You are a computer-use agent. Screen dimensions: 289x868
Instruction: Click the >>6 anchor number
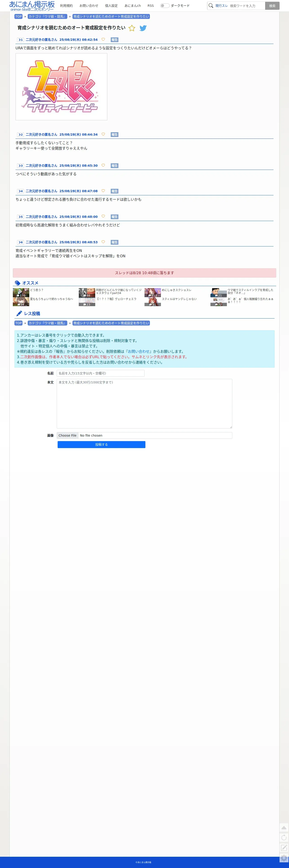(20, 242)
